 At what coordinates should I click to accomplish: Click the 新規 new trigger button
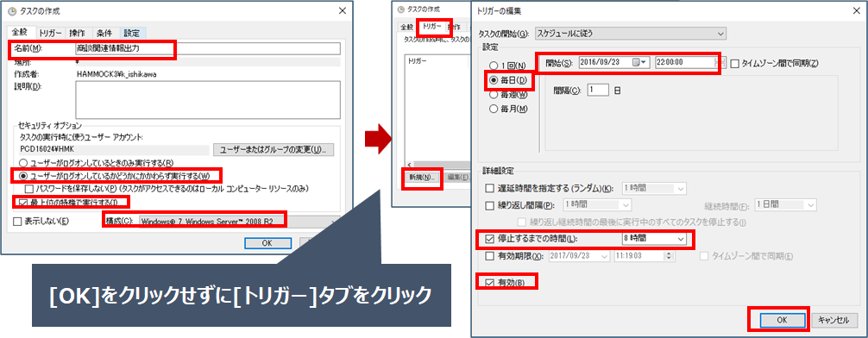click(x=421, y=178)
